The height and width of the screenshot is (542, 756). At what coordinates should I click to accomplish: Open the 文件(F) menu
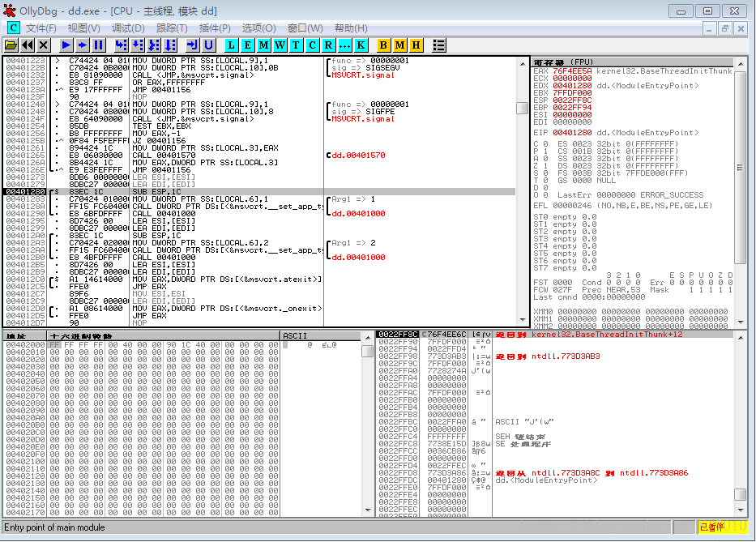tap(41, 28)
